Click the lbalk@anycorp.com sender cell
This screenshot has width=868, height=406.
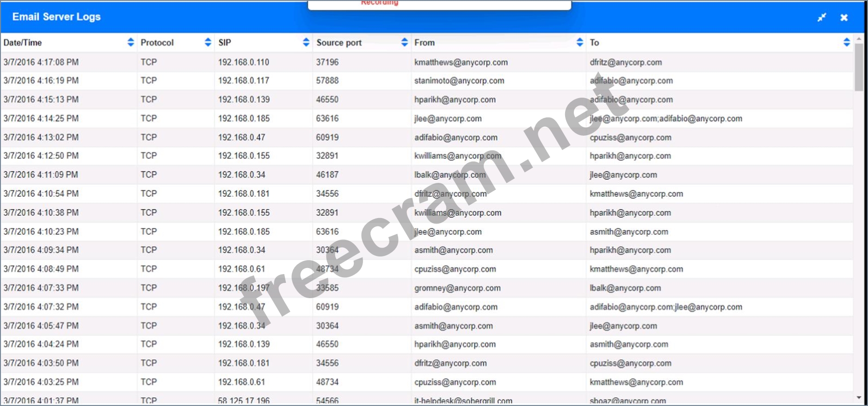tap(449, 175)
